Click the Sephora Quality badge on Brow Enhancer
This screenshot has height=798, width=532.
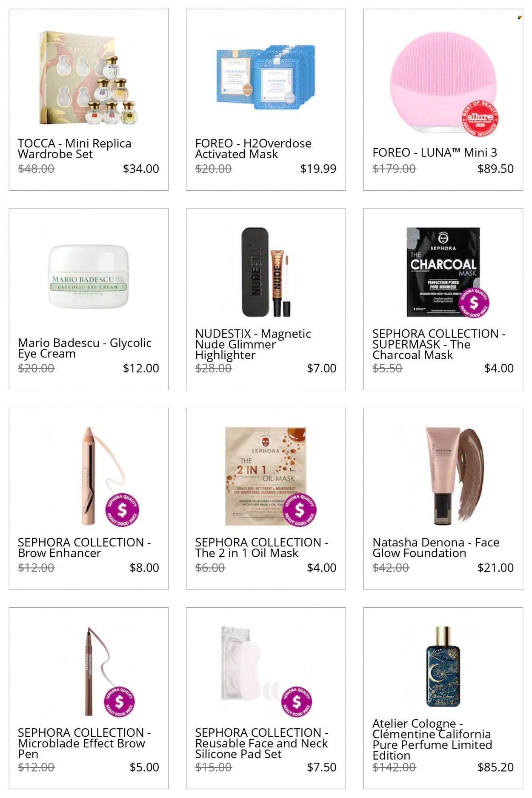[x=122, y=510]
